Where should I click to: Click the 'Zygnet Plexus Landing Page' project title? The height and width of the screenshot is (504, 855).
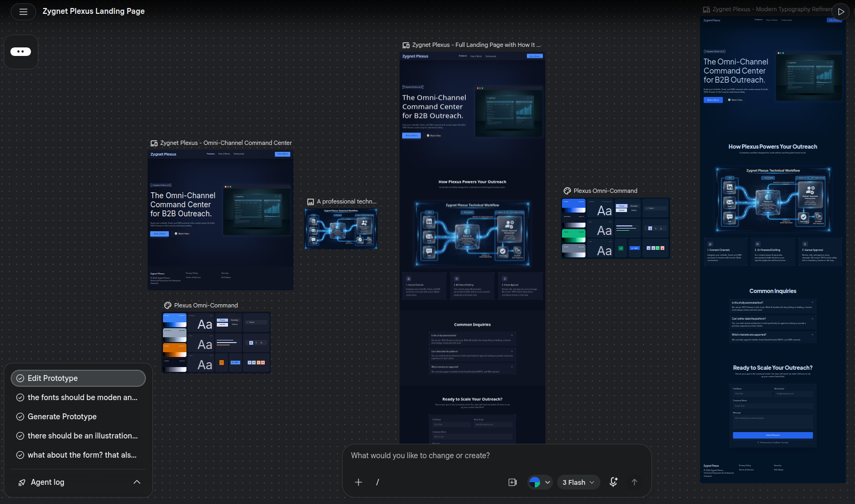click(94, 11)
